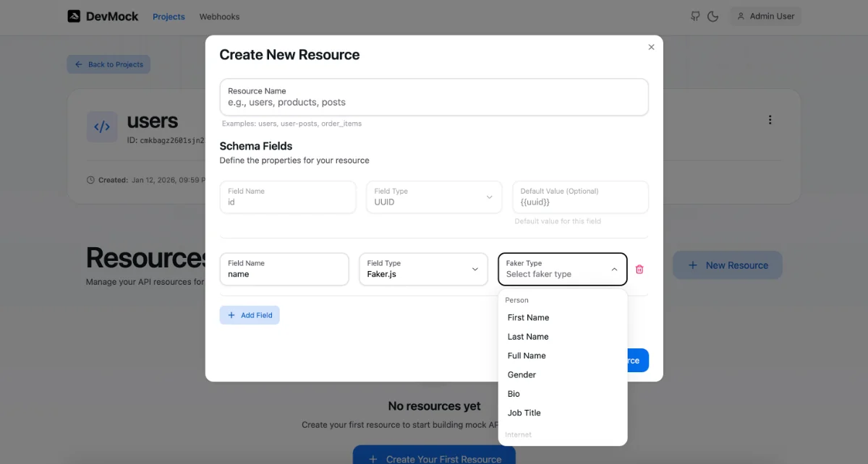The height and width of the screenshot is (464, 868).
Task: Open the GitHub repository icon
Action: (x=694, y=16)
